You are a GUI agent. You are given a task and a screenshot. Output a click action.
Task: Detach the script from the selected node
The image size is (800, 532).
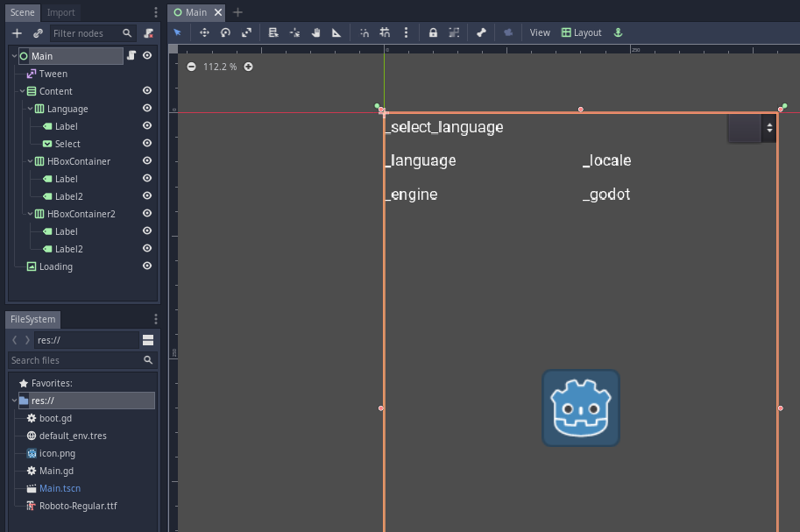[148, 33]
